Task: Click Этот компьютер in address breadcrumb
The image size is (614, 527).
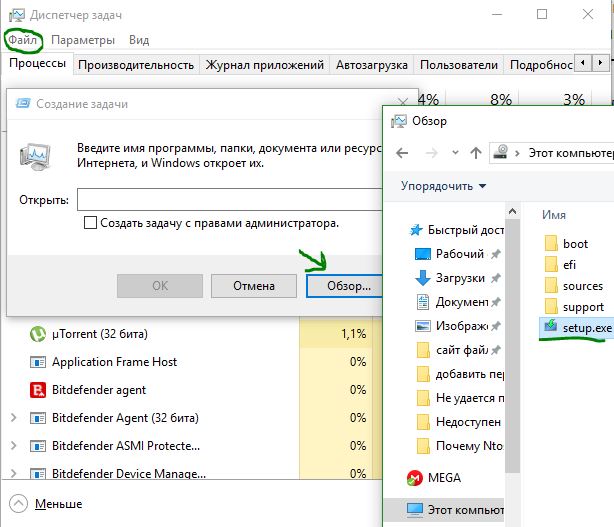Action: tap(571, 153)
